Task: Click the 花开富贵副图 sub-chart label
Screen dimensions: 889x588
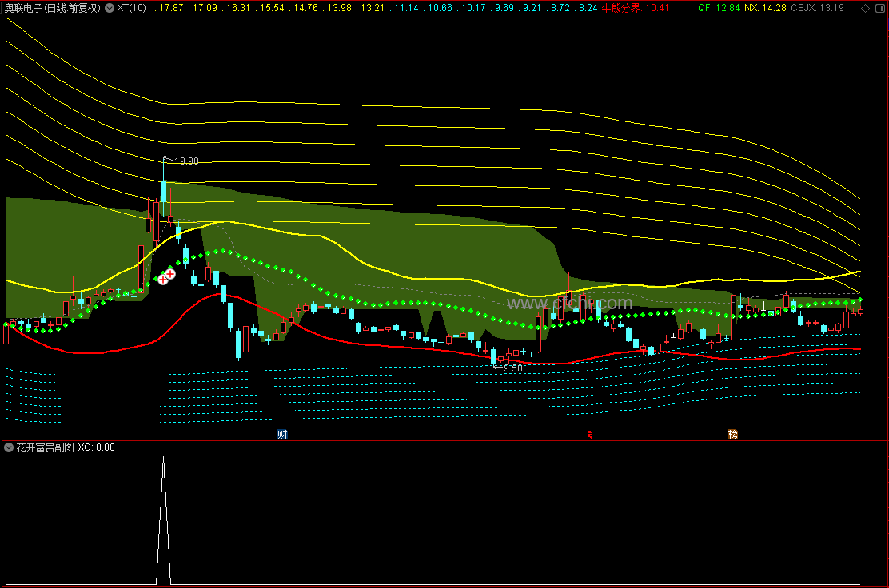Action: tap(46, 447)
